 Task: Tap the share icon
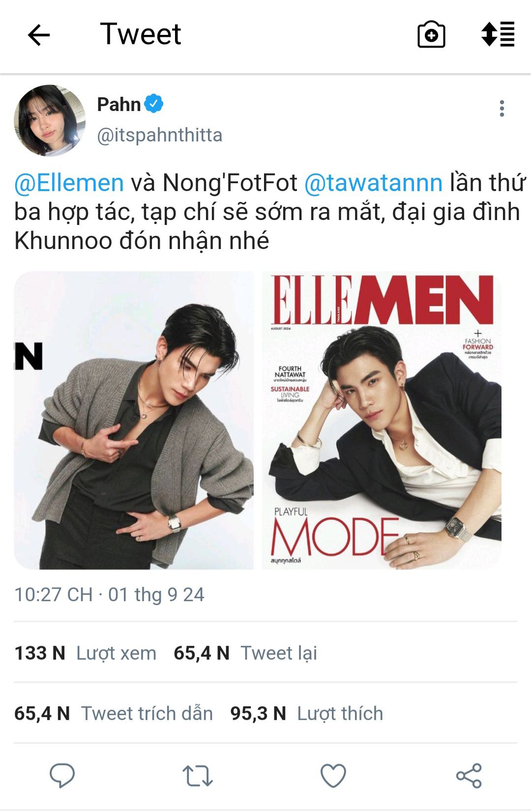(469, 776)
